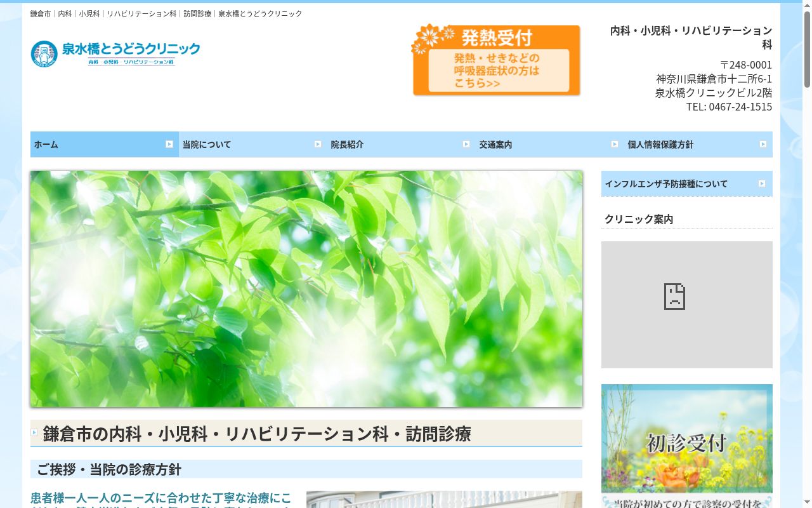Click the arrow icon beside 当院について
Viewport: 812px width, 508px height.
(x=318, y=144)
